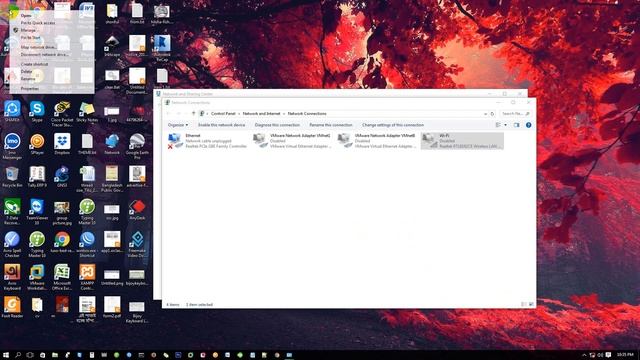The height and width of the screenshot is (360, 640).
Task: Select the Ethernet connection
Action: pos(207,141)
